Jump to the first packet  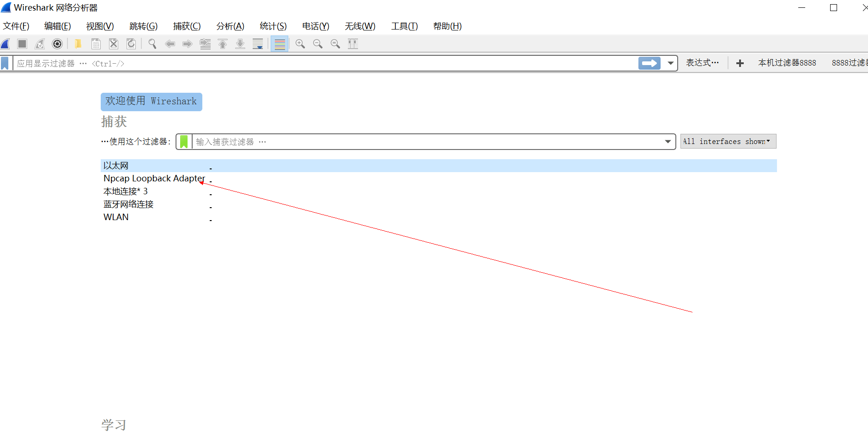[223, 44]
